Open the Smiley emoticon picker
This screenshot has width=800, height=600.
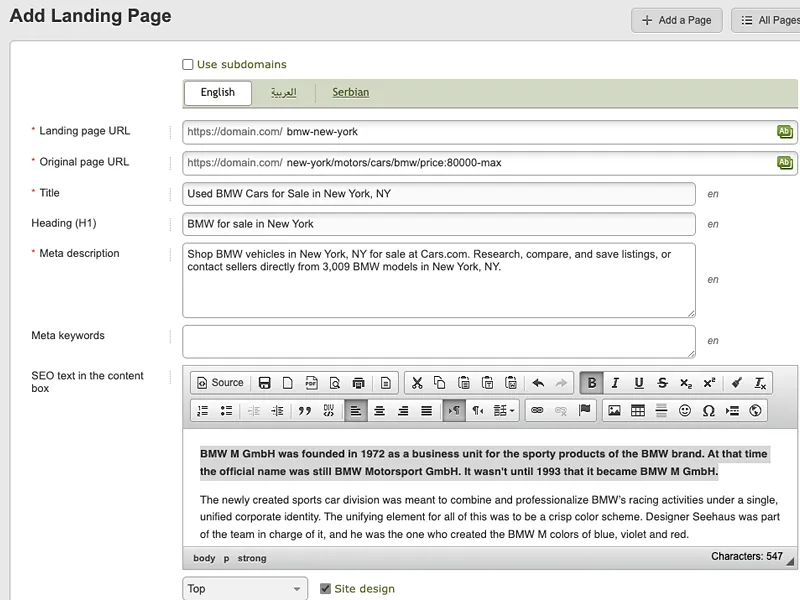click(x=685, y=410)
